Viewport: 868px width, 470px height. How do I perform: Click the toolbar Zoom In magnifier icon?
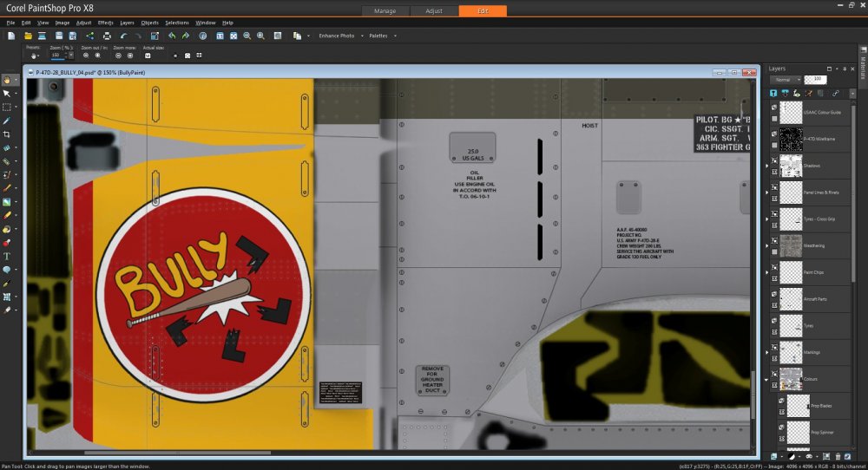coord(260,36)
